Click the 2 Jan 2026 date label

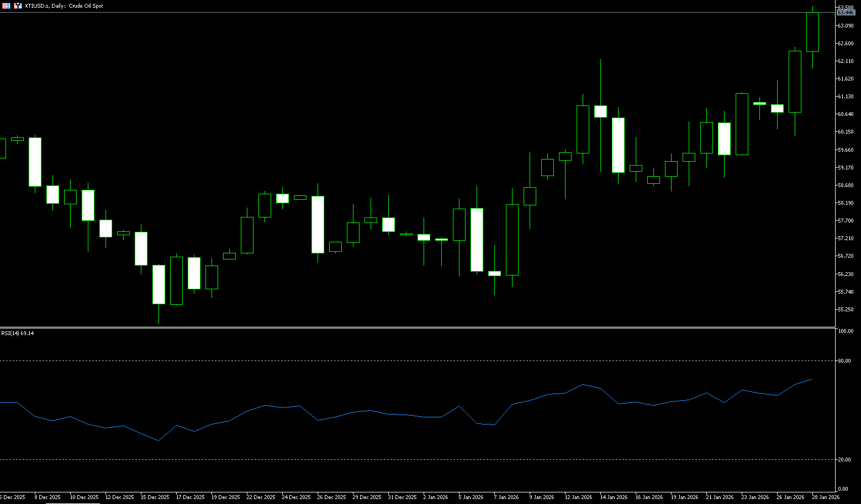click(436, 497)
